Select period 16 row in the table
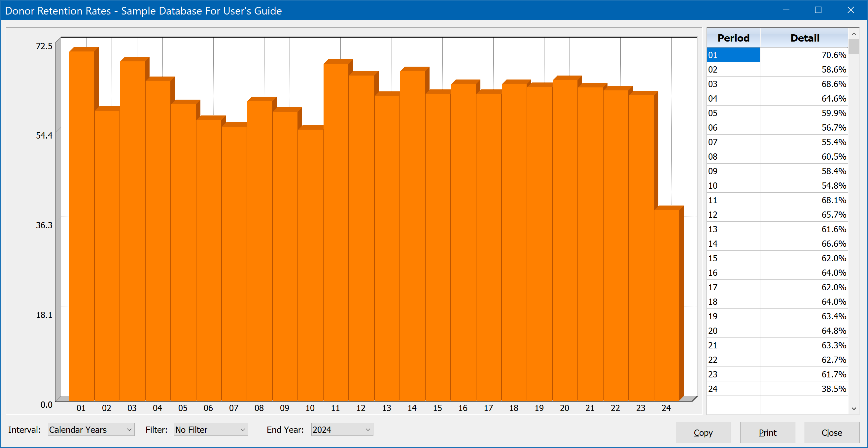This screenshot has height=448, width=868. (x=777, y=272)
